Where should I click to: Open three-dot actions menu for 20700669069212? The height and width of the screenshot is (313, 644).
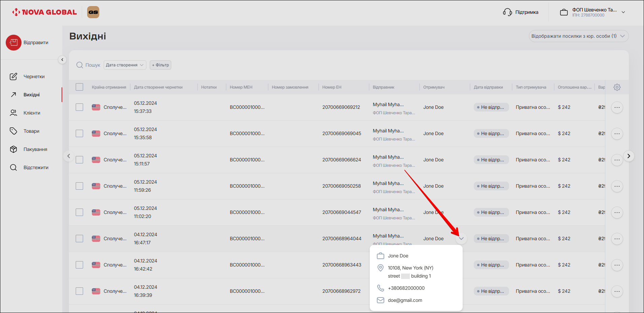coord(617,107)
